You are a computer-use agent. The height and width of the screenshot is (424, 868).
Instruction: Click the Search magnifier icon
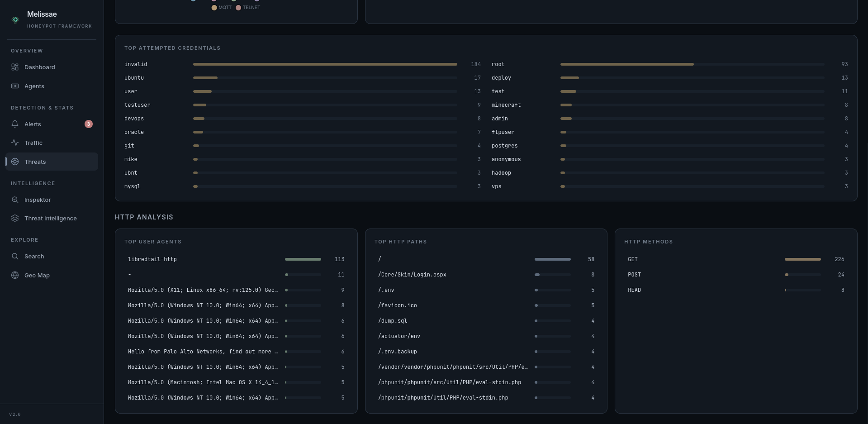coord(15,256)
